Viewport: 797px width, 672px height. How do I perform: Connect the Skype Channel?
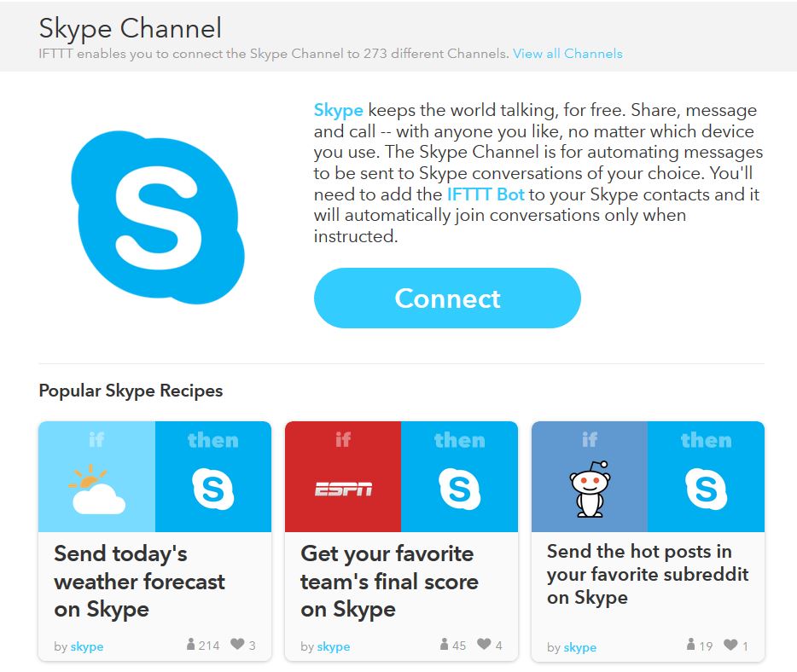point(447,298)
